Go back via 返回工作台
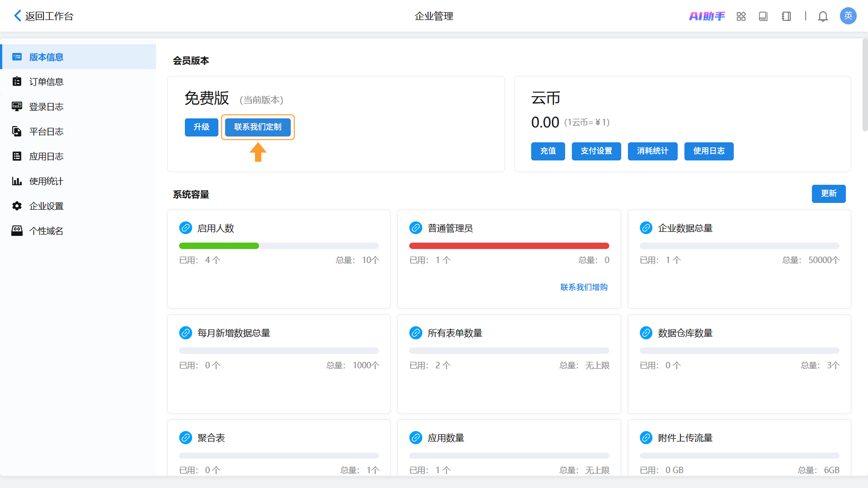The width and height of the screenshot is (868, 488). (x=43, y=16)
